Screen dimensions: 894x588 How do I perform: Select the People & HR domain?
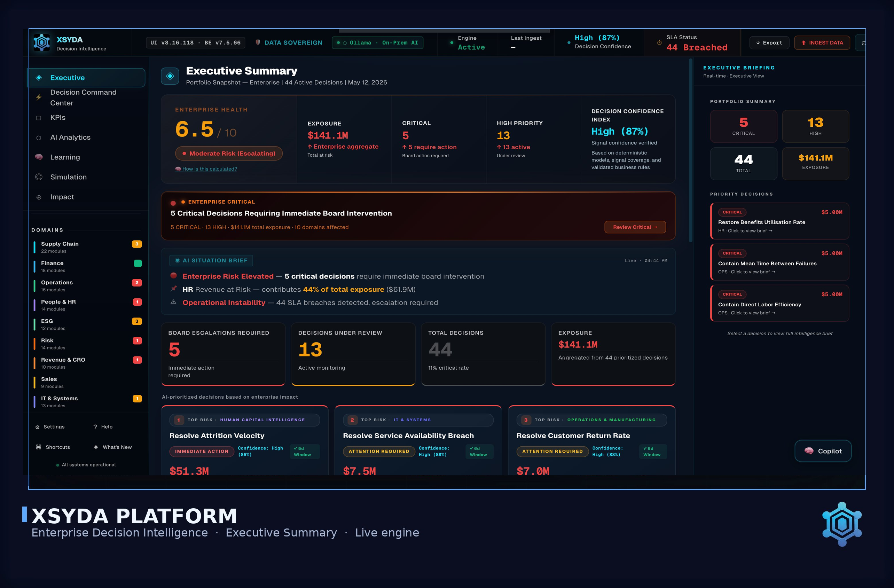87,305
